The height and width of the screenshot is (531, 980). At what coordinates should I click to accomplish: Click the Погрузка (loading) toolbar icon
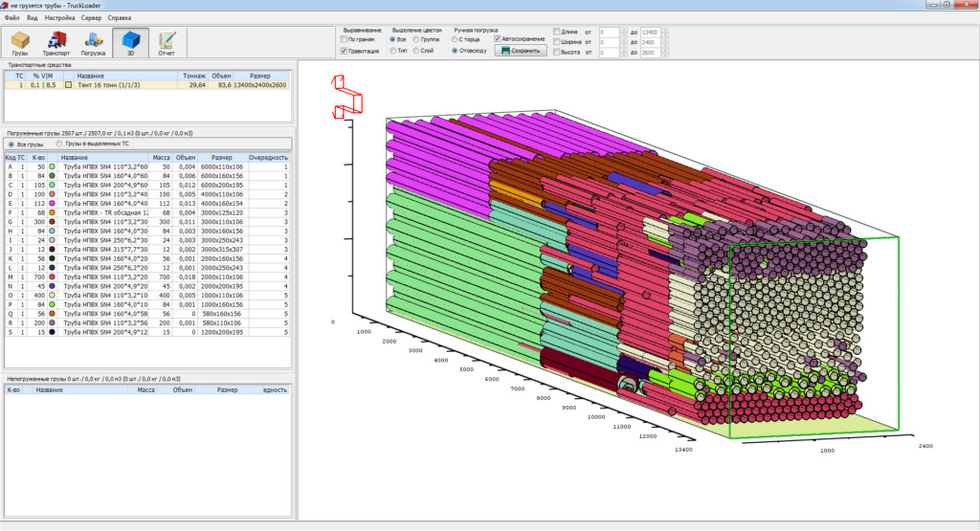[93, 41]
